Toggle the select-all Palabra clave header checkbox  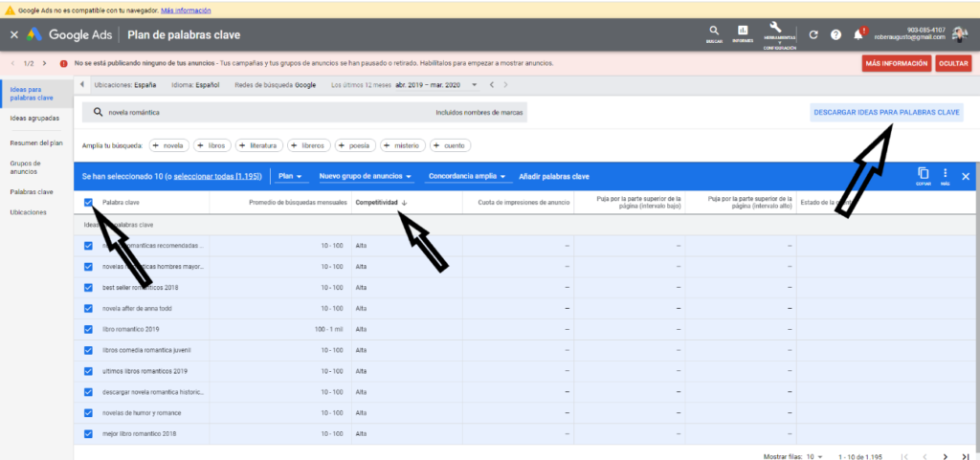tap(88, 202)
